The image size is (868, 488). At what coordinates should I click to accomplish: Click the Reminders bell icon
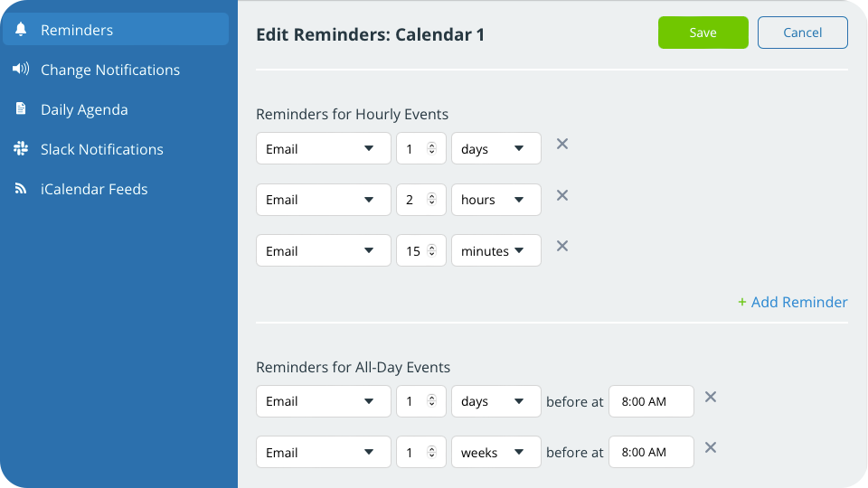[x=21, y=30]
